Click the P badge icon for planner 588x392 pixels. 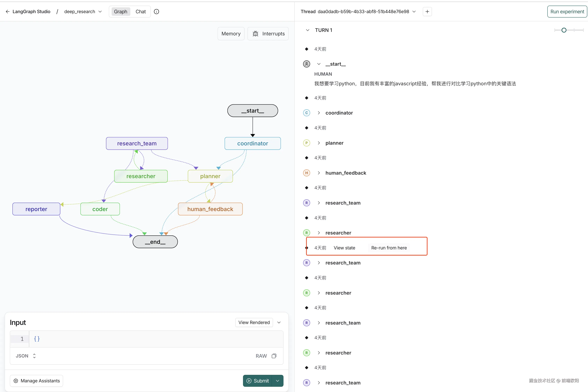tap(306, 143)
